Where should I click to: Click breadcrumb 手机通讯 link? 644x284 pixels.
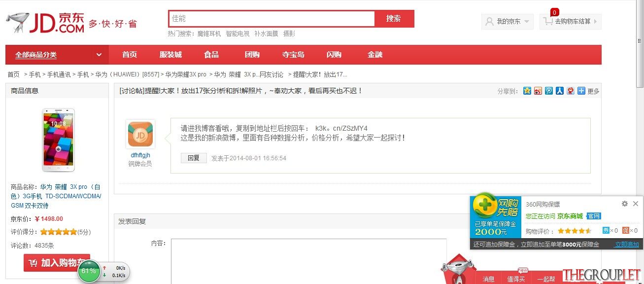pyautogui.click(x=59, y=74)
